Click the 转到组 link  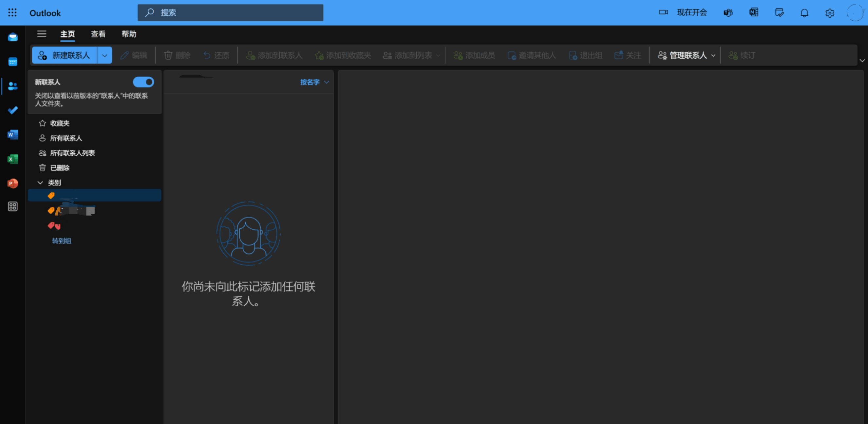point(61,241)
